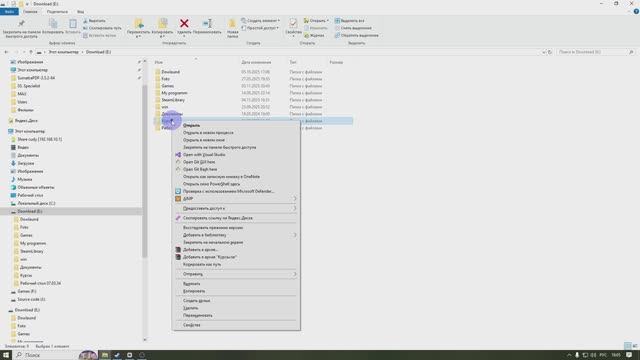Switch to the Вид ribbon tab

click(80, 12)
